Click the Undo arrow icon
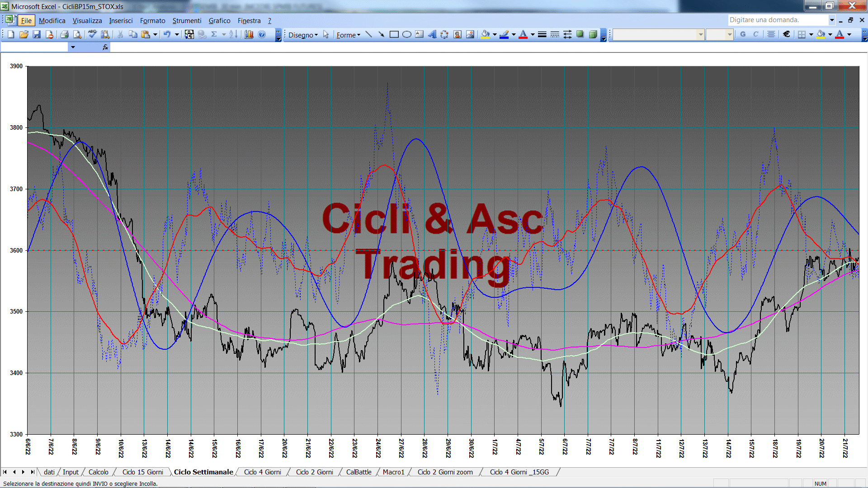 tap(167, 34)
